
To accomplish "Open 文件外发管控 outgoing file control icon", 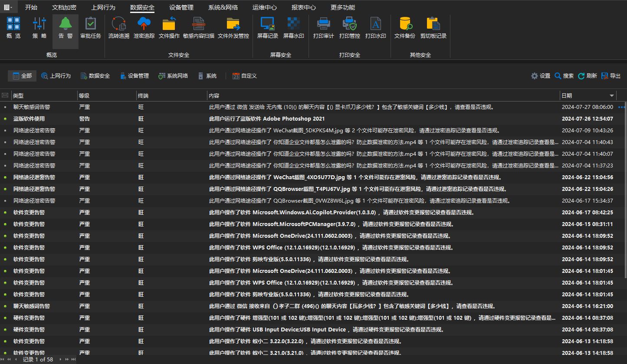I will (233, 29).
